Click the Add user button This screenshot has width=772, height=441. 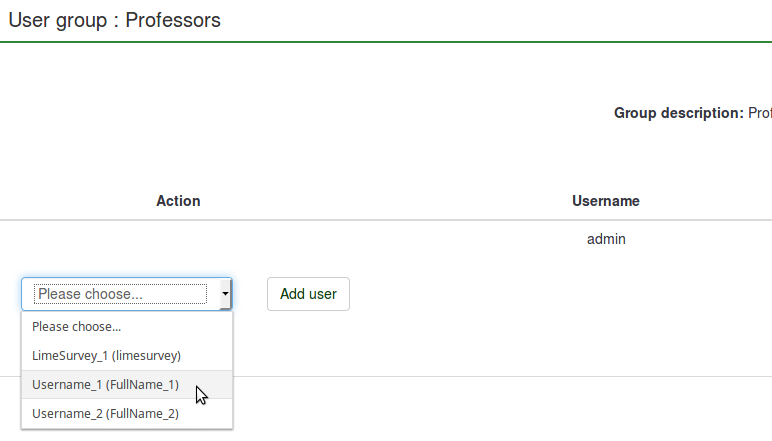point(308,294)
